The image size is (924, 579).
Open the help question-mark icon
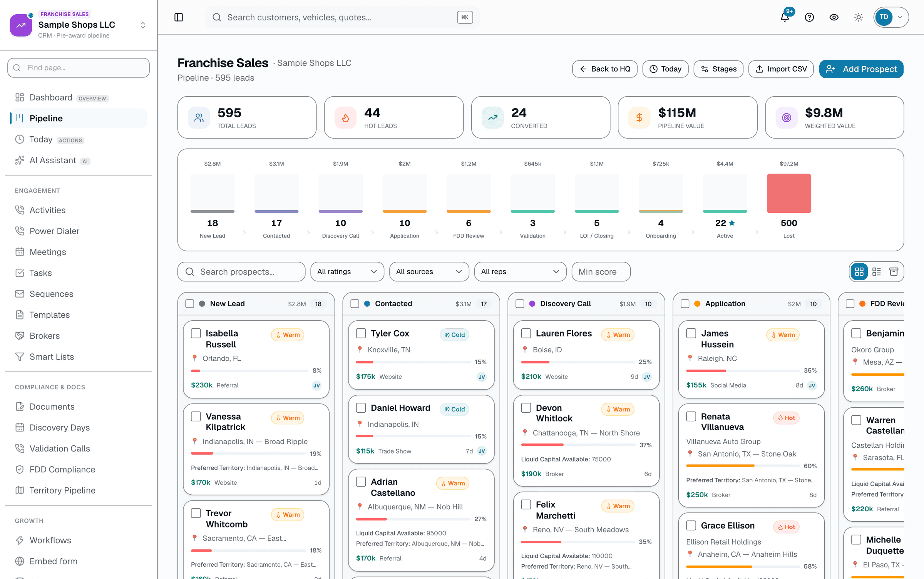pyautogui.click(x=809, y=17)
